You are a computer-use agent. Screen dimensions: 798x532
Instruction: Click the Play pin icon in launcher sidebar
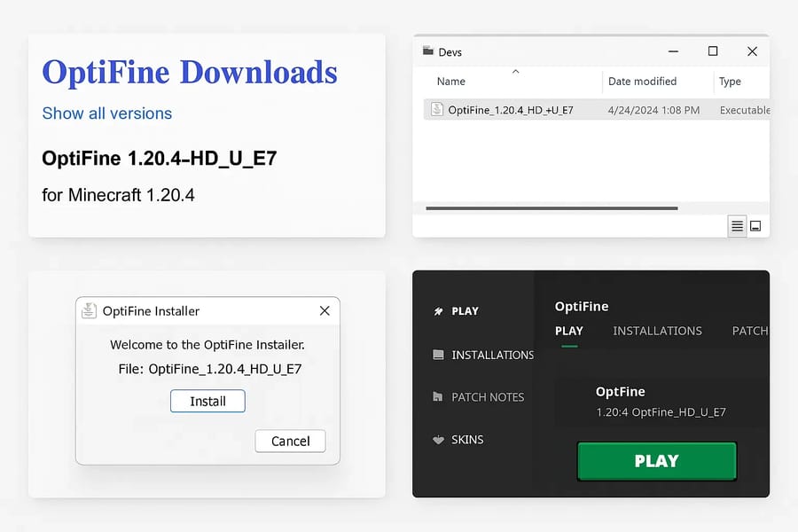tap(438, 311)
